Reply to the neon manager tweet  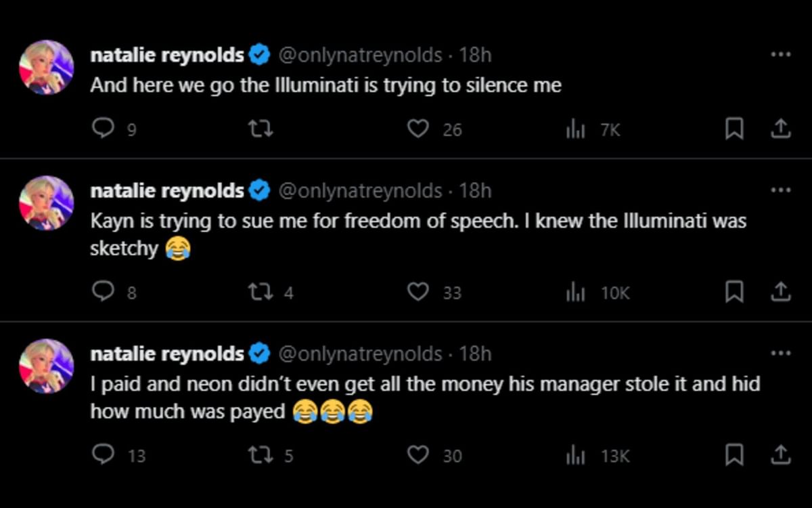pos(102,454)
